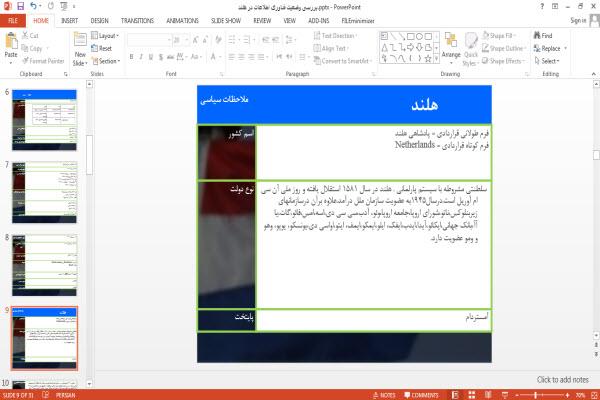600x400 pixels.
Task: Select slide 8 thumbnail
Action: [44, 265]
